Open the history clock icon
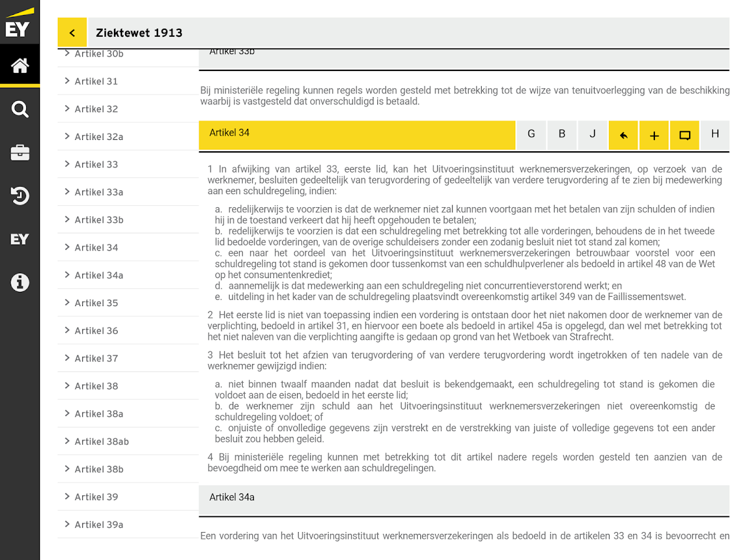The image size is (747, 560). coord(20,195)
